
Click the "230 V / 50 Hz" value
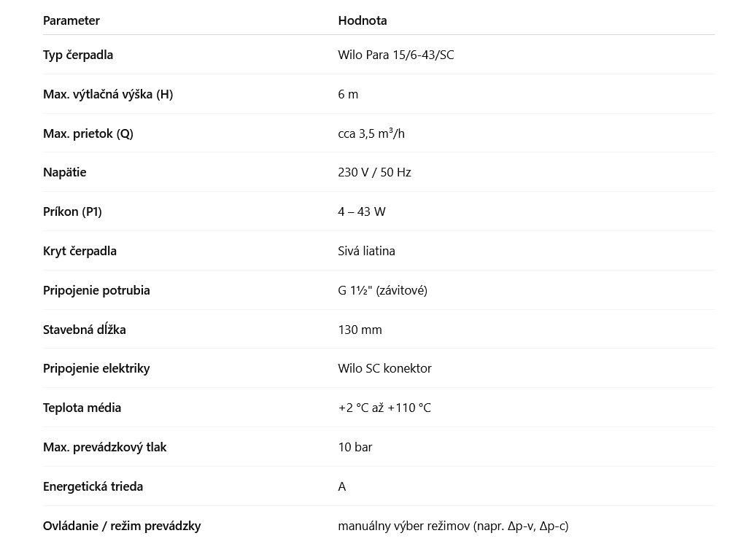(374, 172)
